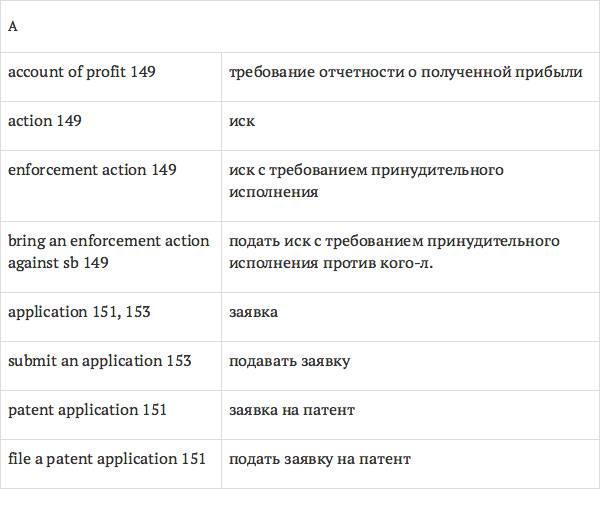Screen dimensions: 600x509
Task: Click the standalone 'action 149' term cell
Action: click(45, 121)
